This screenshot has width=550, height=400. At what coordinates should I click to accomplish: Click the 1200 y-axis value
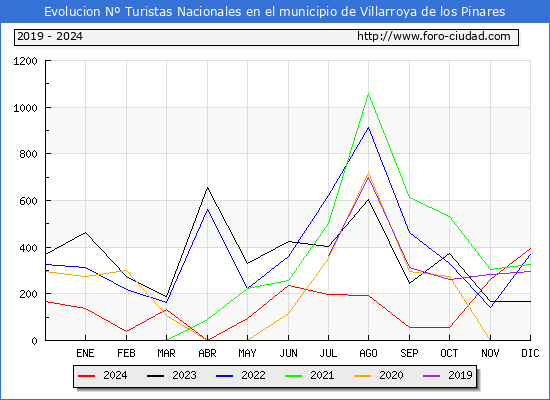(25, 61)
